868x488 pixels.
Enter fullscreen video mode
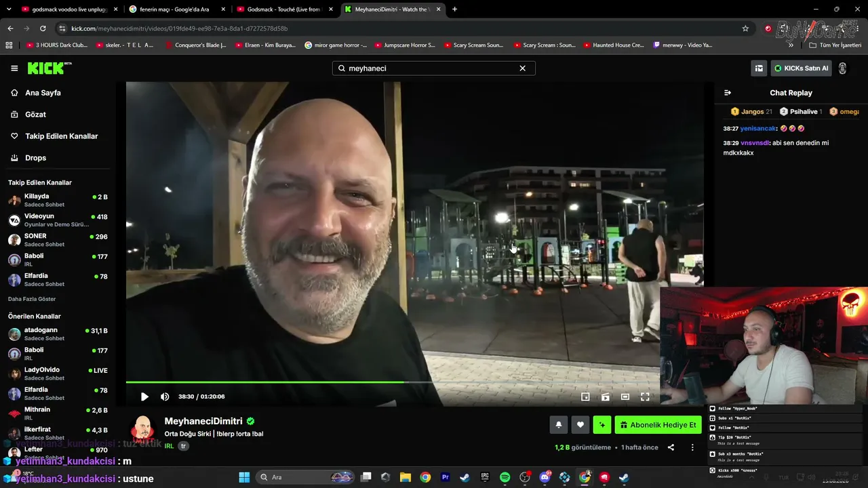point(645,396)
